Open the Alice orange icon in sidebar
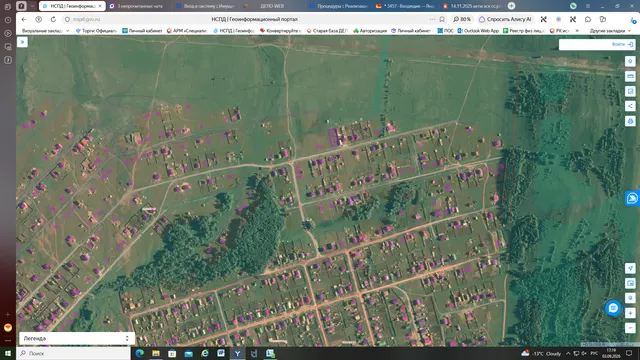Screen dimensions: 640x360 [8, 327]
